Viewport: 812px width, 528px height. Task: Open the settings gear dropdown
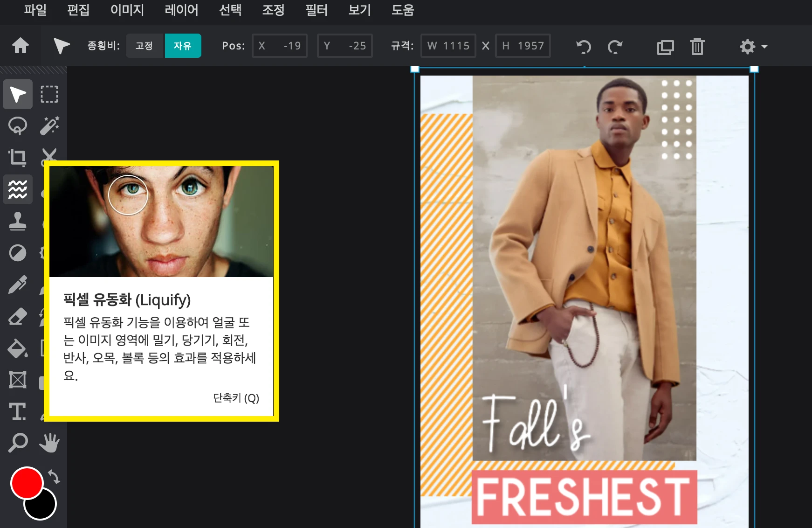(753, 46)
